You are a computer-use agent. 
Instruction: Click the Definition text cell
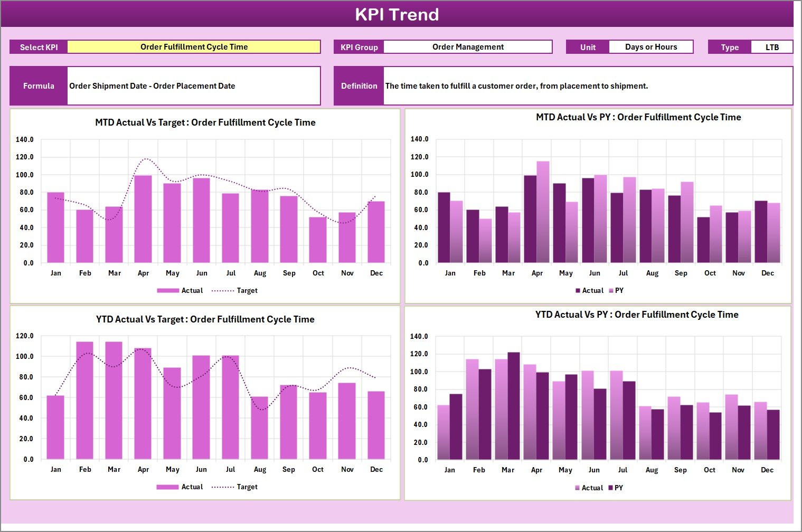click(x=588, y=86)
